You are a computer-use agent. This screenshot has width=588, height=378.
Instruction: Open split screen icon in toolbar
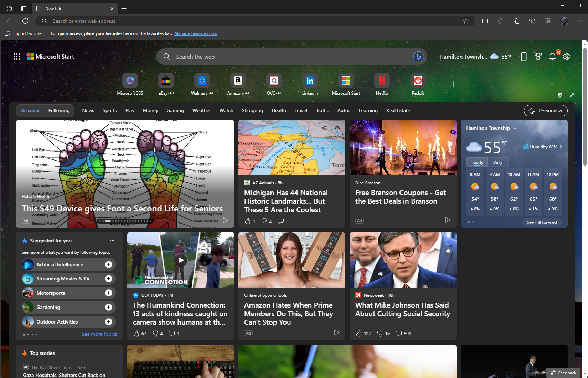[485, 21]
